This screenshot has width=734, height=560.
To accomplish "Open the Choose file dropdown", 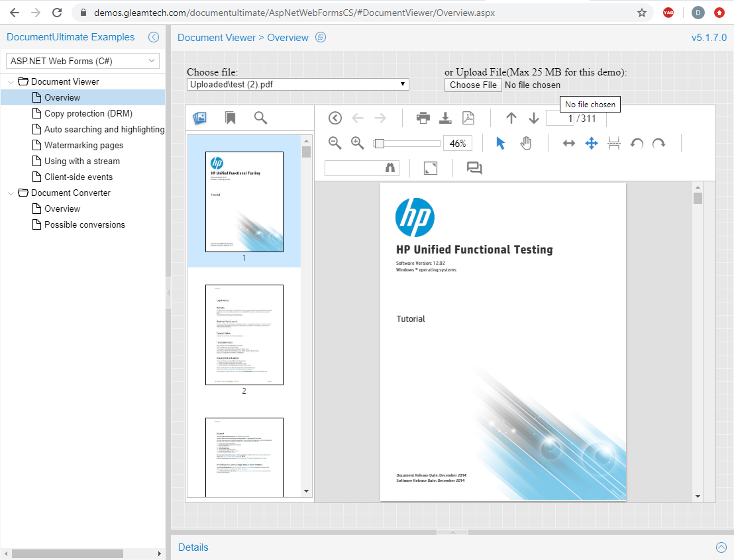I will click(x=297, y=84).
